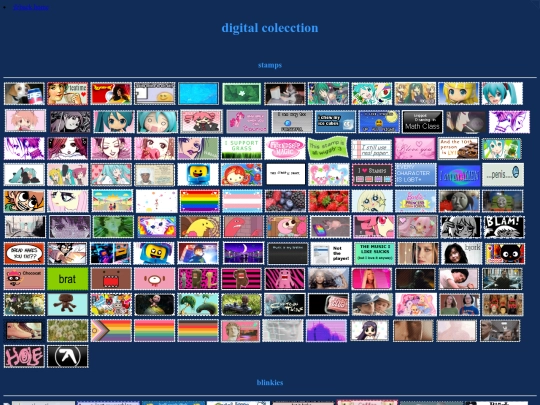Select the green "brat" stamp
The width and height of the screenshot is (540, 405).
click(68, 279)
